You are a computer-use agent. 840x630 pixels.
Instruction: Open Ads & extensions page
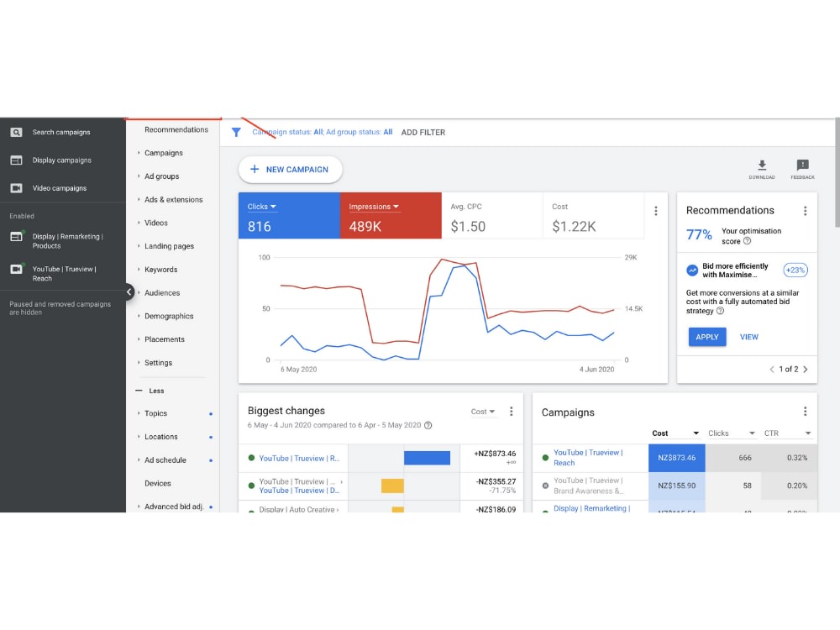pos(174,199)
